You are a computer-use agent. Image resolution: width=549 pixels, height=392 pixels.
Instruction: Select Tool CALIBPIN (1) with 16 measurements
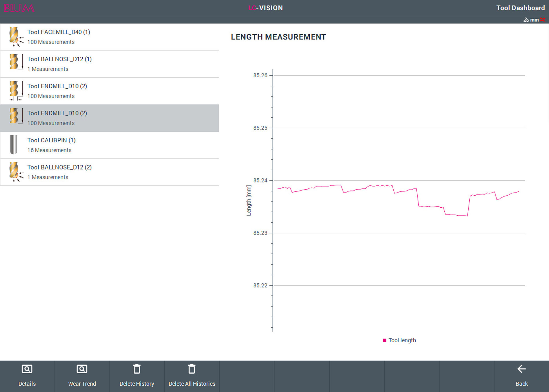(x=110, y=145)
